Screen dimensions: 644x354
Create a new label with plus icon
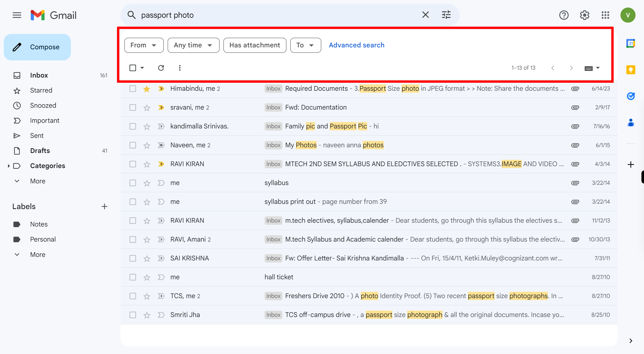click(105, 206)
